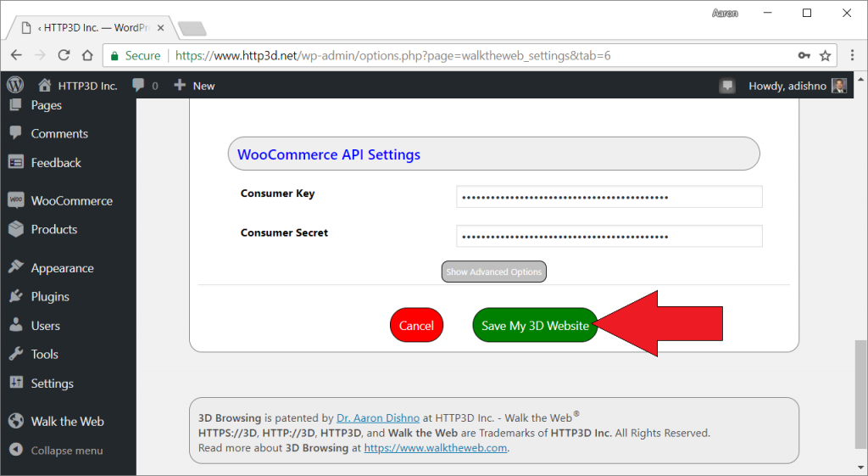
Task: Open the https://www.walktheweb.com link
Action: tap(435, 448)
